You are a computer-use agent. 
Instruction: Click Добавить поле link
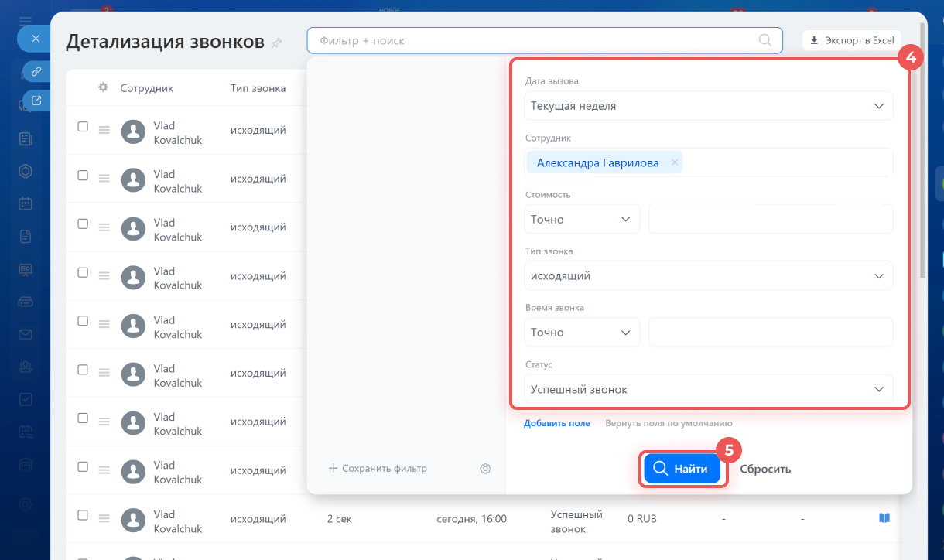[x=556, y=423]
